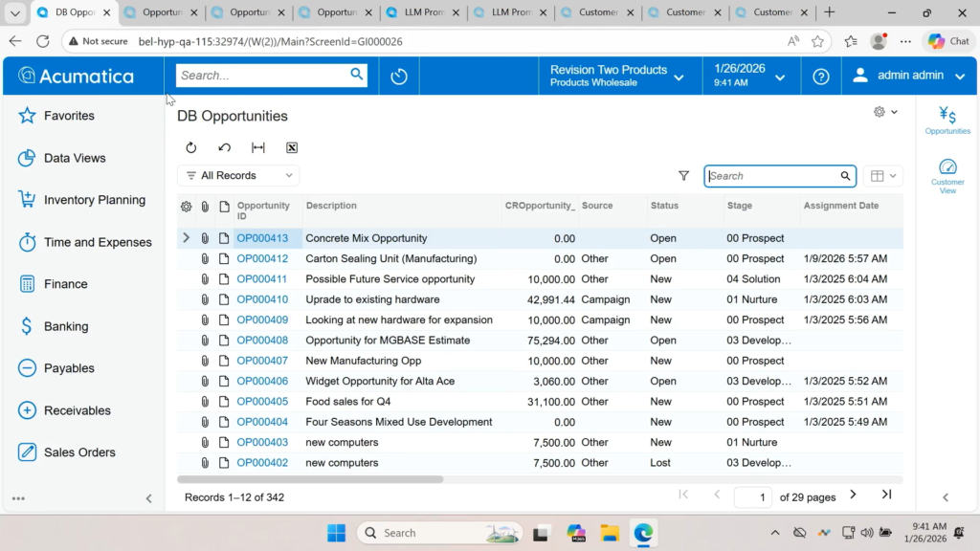The height and width of the screenshot is (551, 980).
Task: Open opportunity OP000410 link
Action: pos(262,299)
